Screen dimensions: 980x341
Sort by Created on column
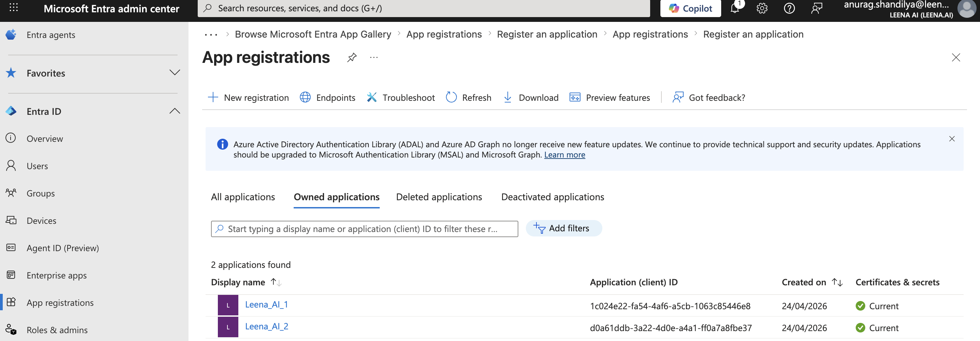coord(837,282)
